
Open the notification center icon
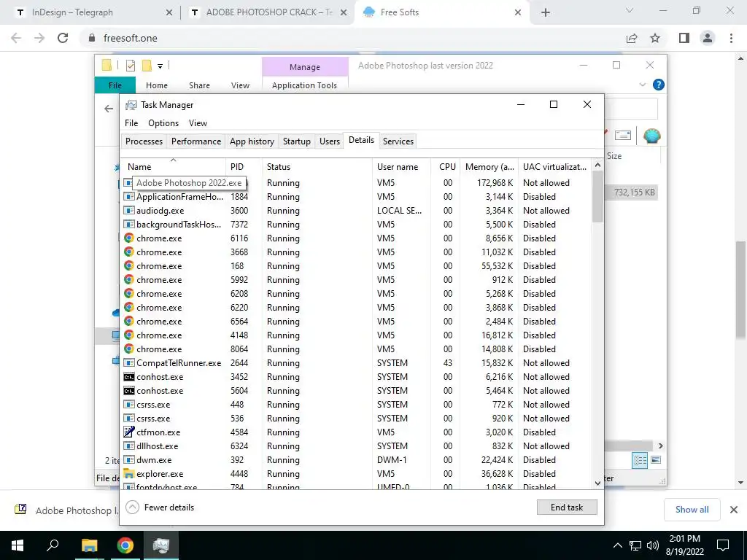[723, 545]
